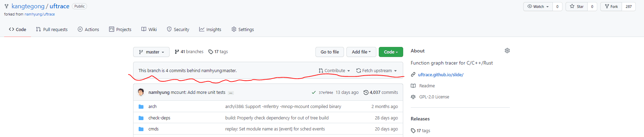Viewport: 644px width, 137px height.
Task: Open the kangtegong owner profile link
Action: tap(28, 6)
